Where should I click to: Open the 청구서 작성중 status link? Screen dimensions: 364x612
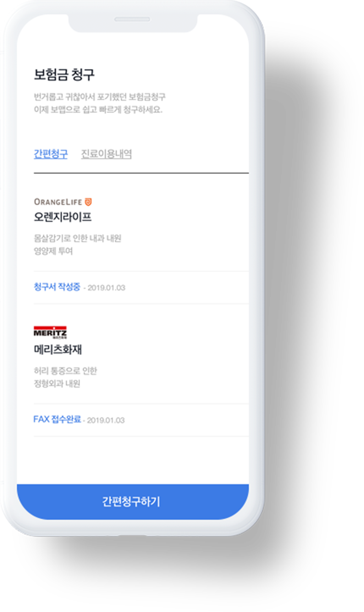point(57,287)
